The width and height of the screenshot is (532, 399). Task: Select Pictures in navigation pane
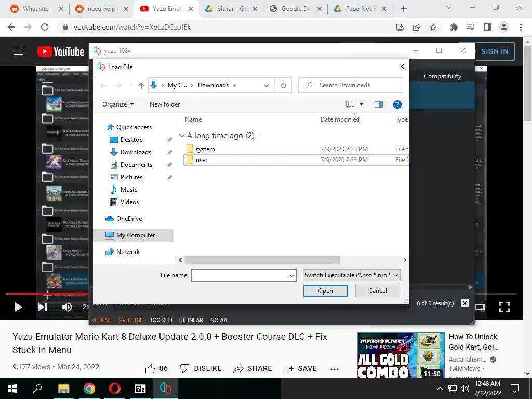pos(131,177)
